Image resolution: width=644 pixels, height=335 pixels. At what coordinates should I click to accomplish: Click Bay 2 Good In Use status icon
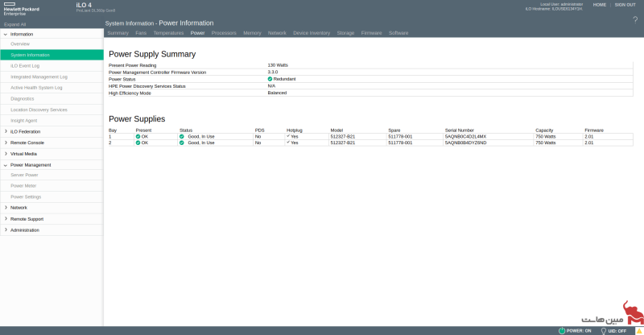click(182, 143)
